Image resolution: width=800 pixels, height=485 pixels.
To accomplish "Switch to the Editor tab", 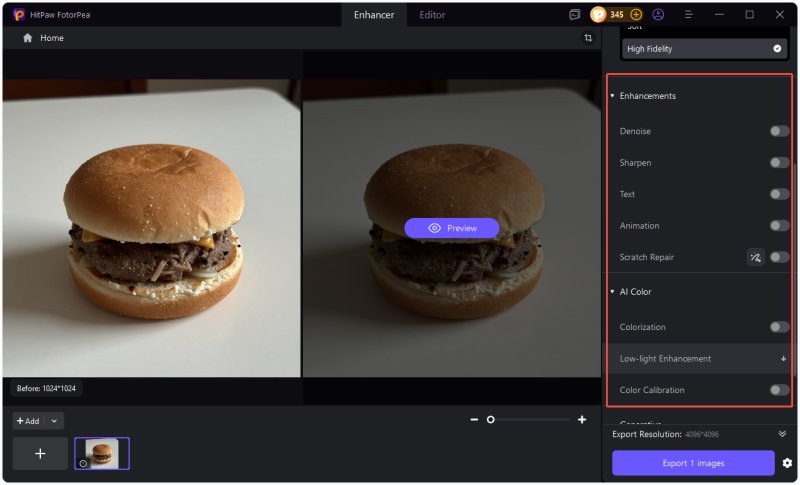I will (x=432, y=15).
